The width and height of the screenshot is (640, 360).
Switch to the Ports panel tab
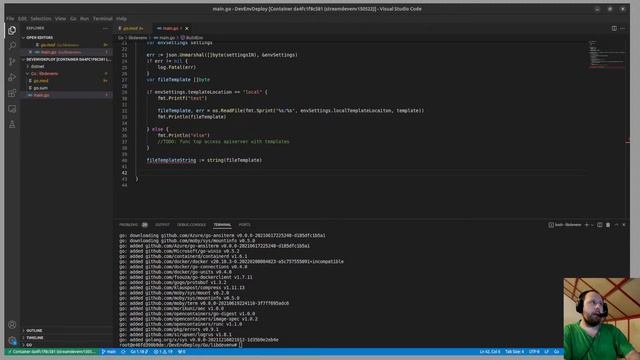click(244, 225)
